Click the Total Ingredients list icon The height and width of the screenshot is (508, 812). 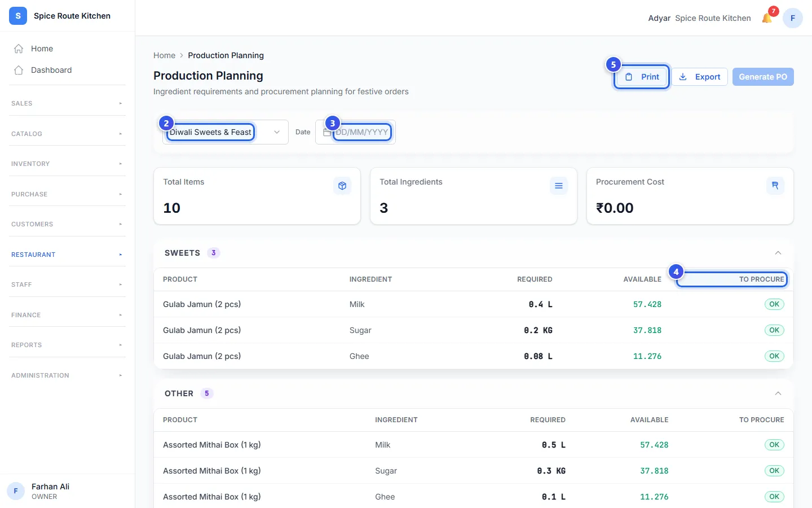559,186
